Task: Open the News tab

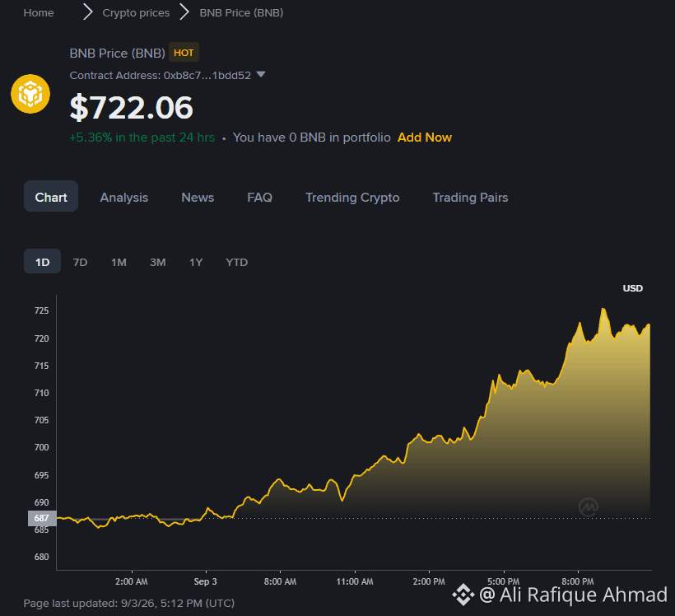Action: coord(198,198)
